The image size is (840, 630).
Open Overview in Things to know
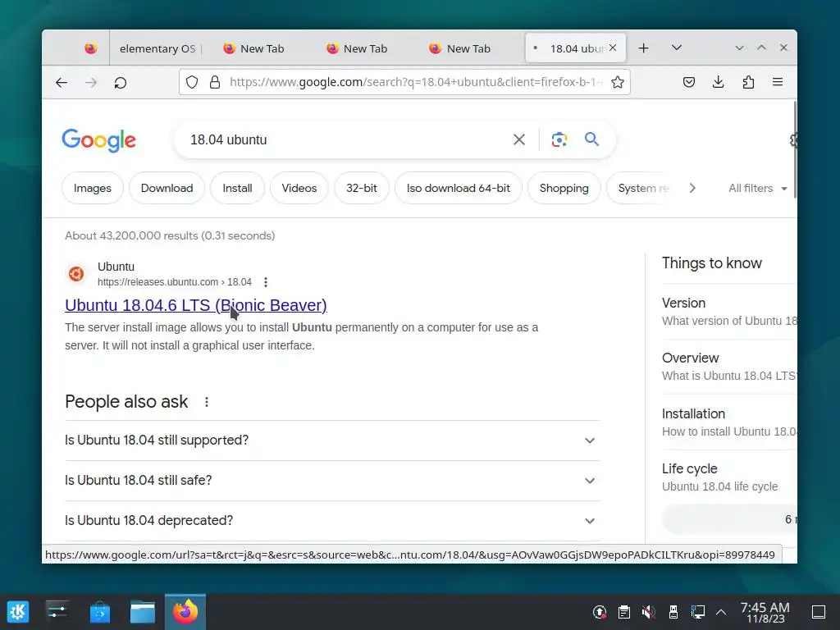coord(729,367)
